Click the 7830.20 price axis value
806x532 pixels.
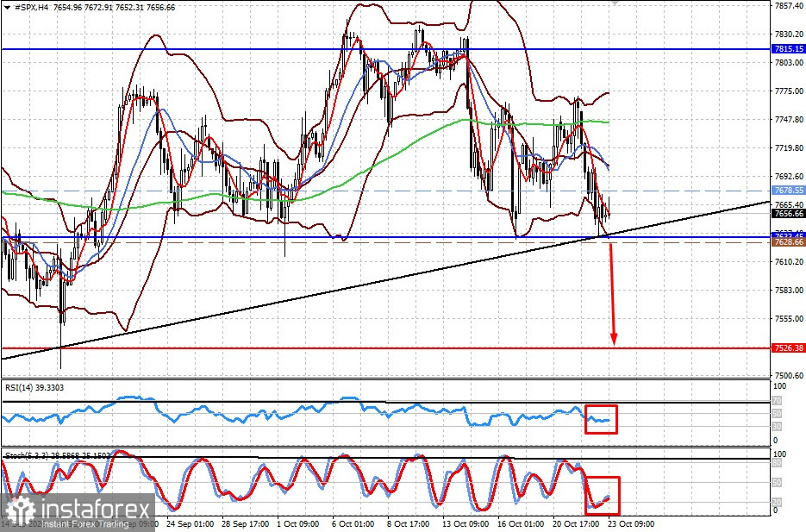[x=789, y=34]
